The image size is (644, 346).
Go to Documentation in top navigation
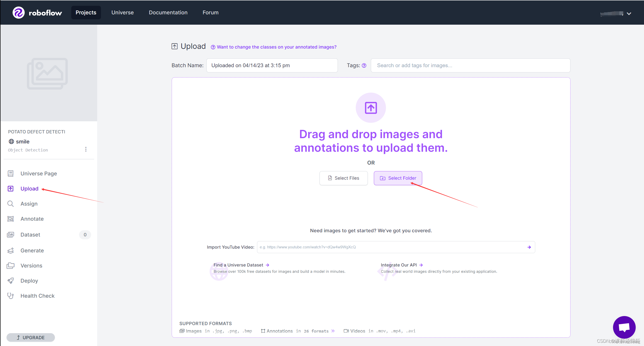point(168,13)
